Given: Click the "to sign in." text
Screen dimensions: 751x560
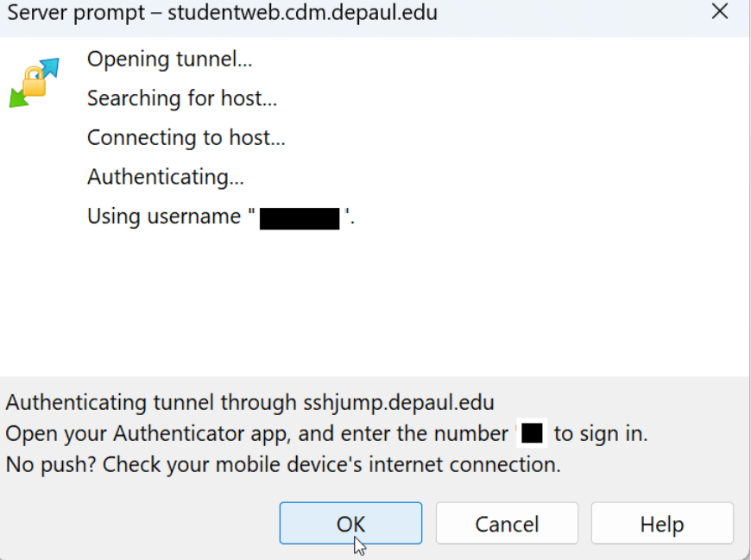Looking at the screenshot, I should pyautogui.click(x=601, y=433).
